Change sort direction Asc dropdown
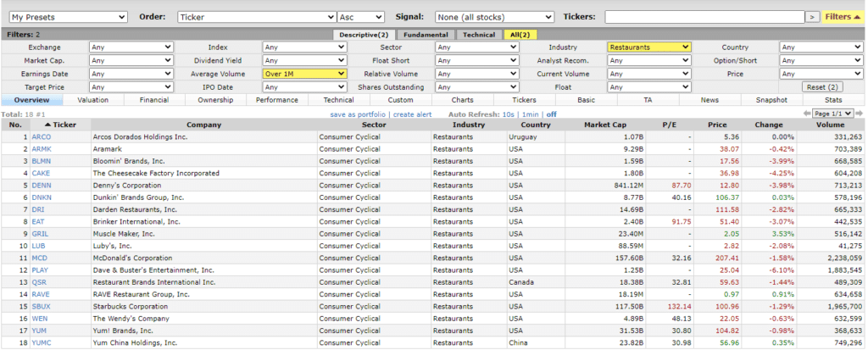 (x=361, y=17)
